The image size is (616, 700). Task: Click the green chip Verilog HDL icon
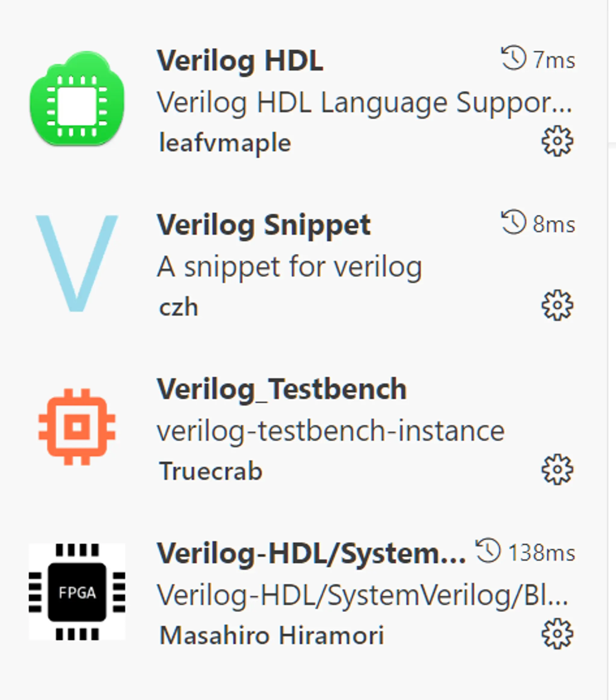77,99
